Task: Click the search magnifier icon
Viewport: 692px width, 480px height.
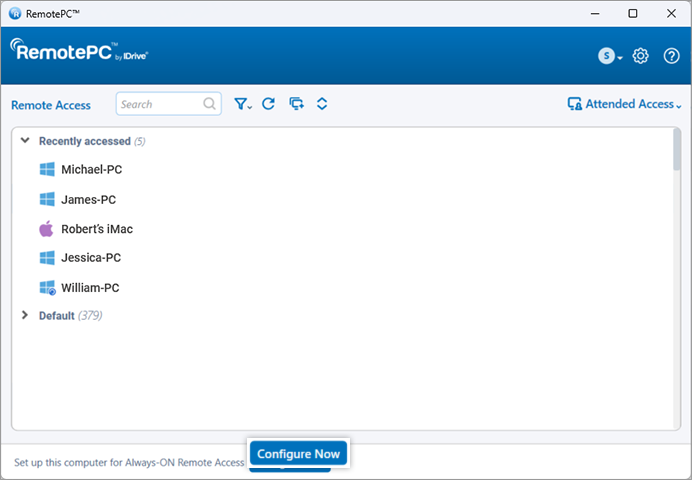Action: [210, 104]
